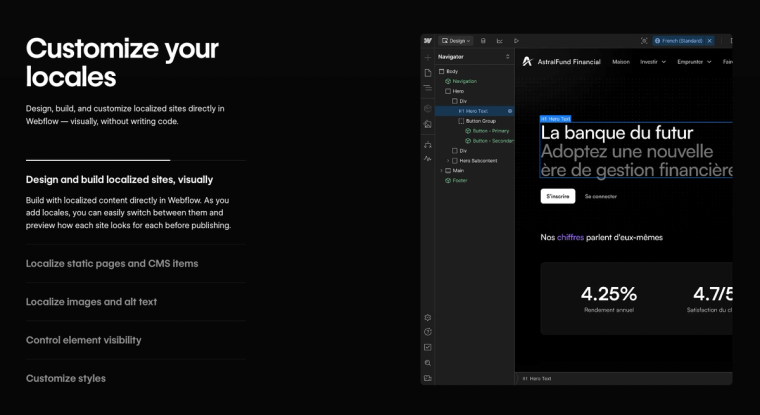Click the H1 Hero Text canvas label
The image size is (760, 415).
click(x=555, y=119)
